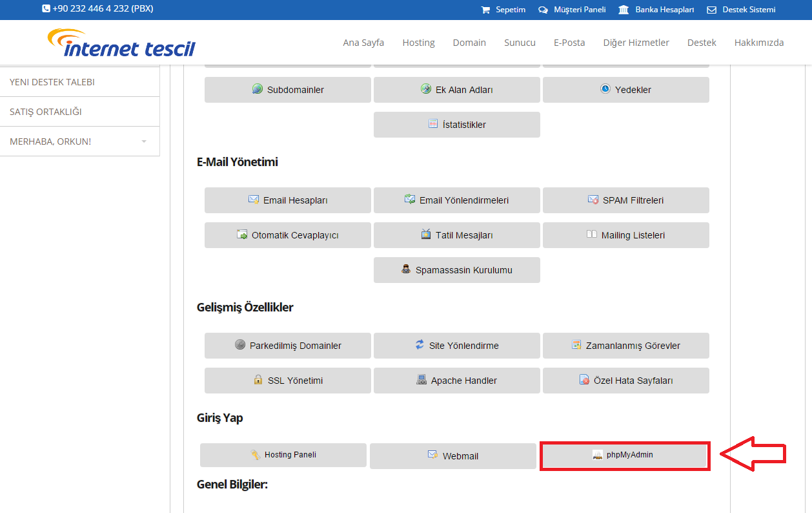Click the İstatistikler chart icon
This screenshot has height=513, width=812.
pyautogui.click(x=433, y=124)
